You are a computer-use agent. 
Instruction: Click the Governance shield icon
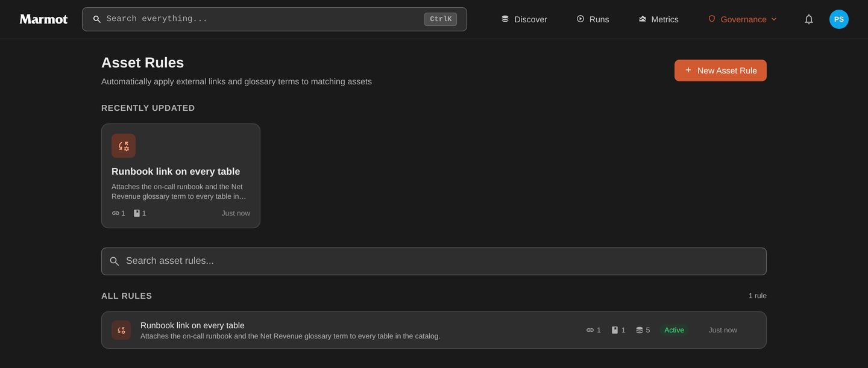pyautogui.click(x=712, y=19)
